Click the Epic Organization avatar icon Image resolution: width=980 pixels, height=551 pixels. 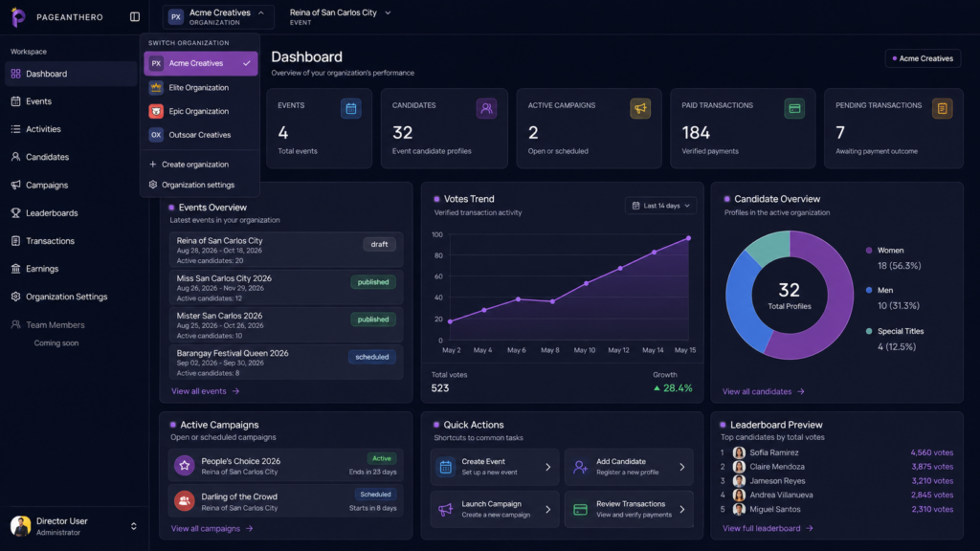[x=156, y=111]
